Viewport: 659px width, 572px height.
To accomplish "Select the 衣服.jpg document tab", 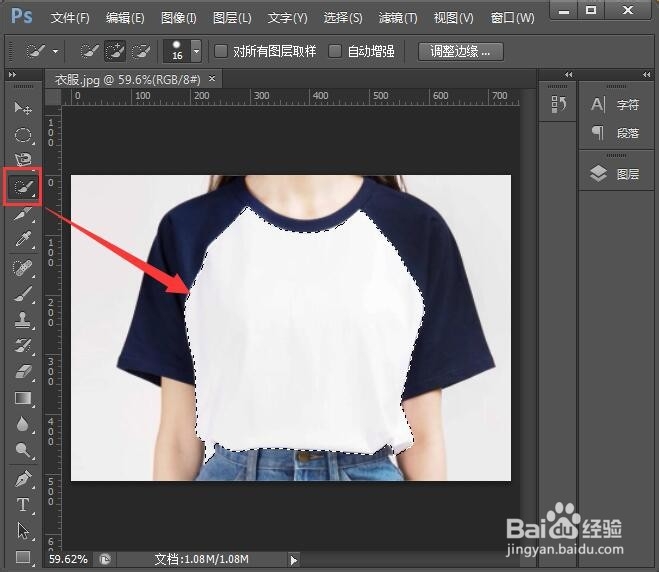I will 128,79.
